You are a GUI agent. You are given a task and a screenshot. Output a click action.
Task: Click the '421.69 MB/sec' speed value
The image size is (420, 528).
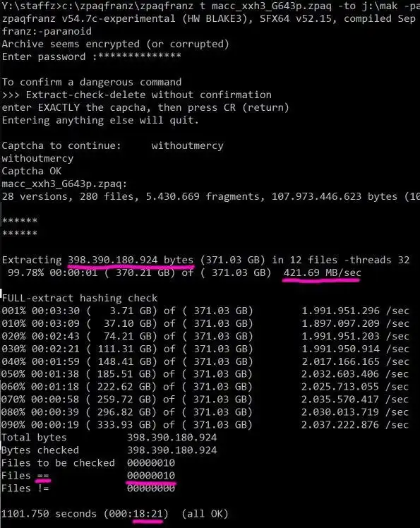point(323,272)
